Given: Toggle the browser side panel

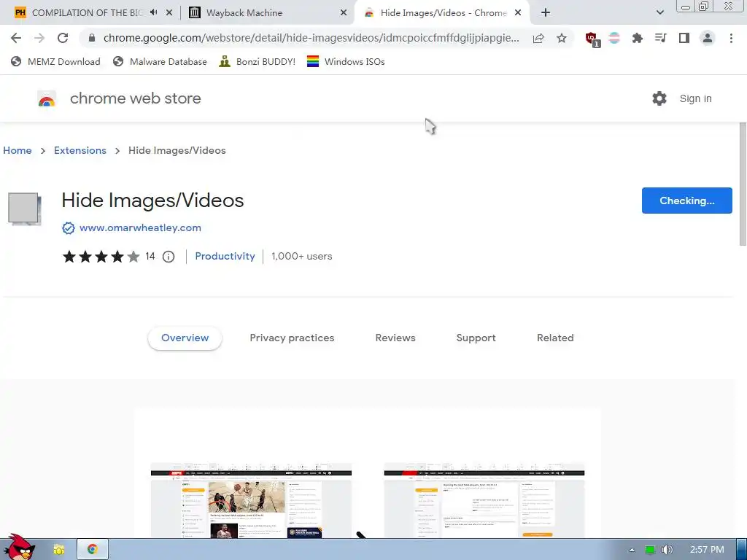Looking at the screenshot, I should click(684, 38).
